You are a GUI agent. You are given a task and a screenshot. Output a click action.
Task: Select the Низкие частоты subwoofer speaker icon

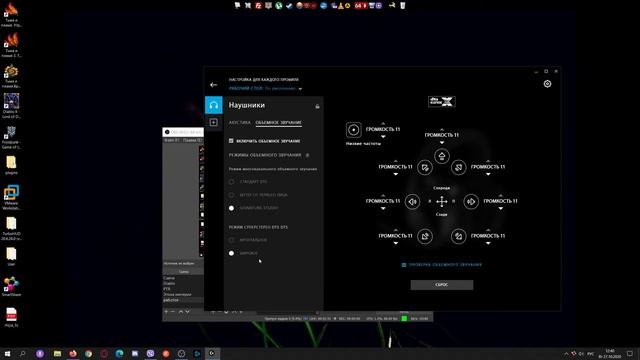tap(353, 130)
